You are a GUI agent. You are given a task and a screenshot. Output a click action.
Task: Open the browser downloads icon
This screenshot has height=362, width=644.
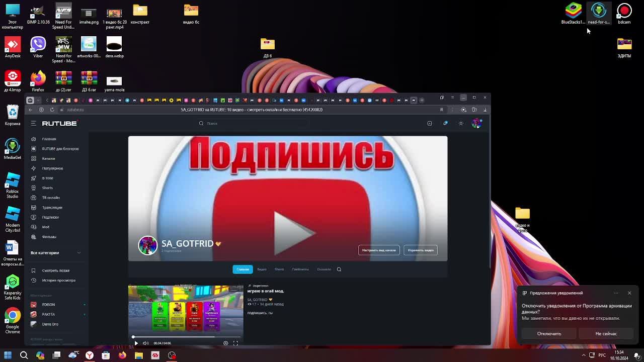(x=485, y=110)
